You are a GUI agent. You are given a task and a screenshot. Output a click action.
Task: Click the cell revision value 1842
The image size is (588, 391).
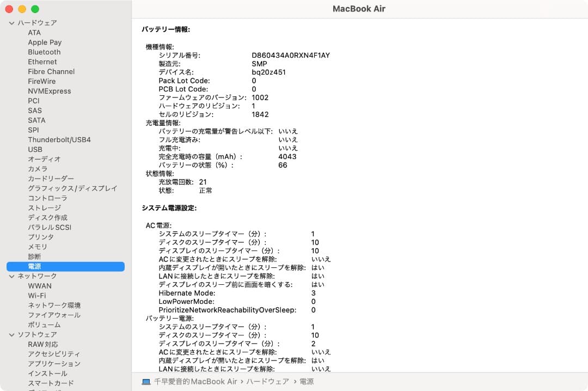pos(260,114)
